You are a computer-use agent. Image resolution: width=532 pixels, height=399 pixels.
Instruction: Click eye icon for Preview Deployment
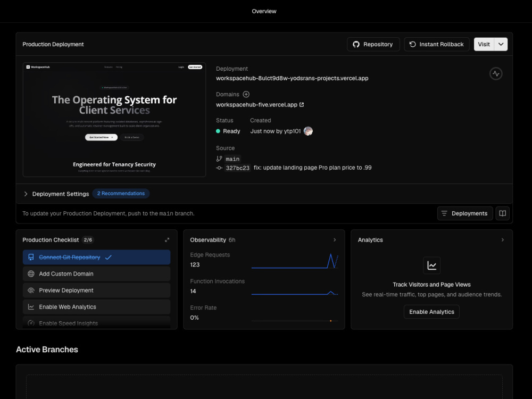[31, 290]
